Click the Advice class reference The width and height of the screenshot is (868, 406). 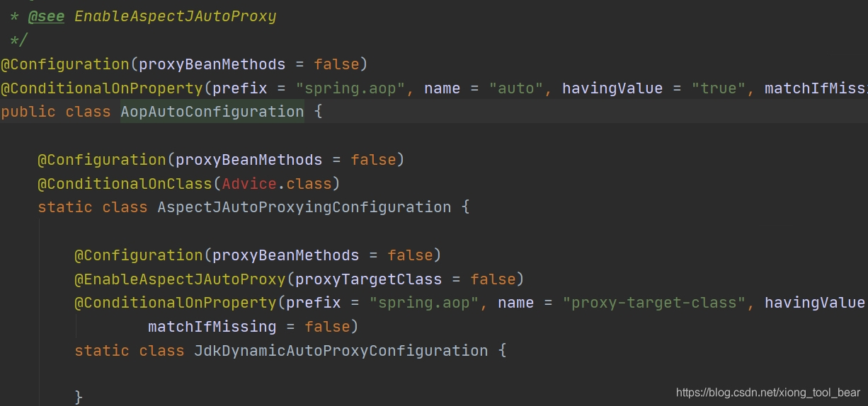[249, 184]
